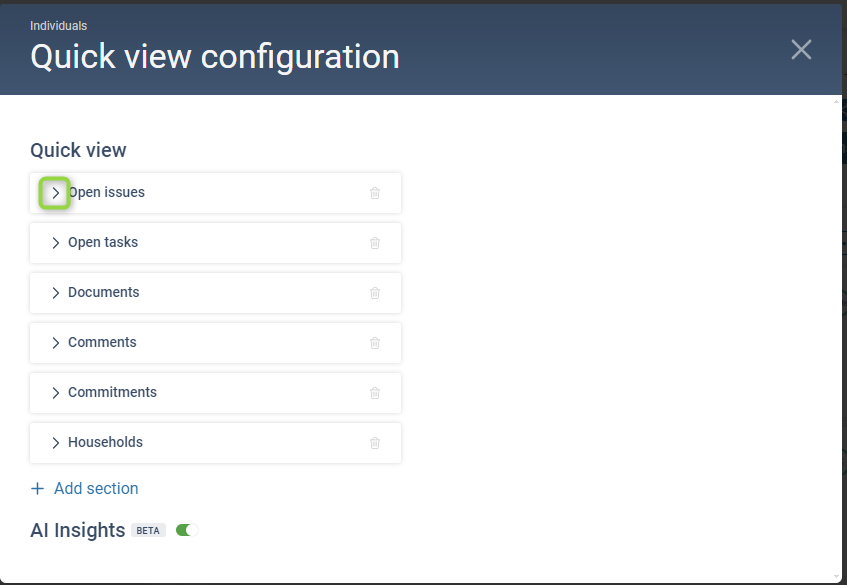Screen dimensions: 847x585
Task: Expand the Households section chevron
Action: pos(55,443)
